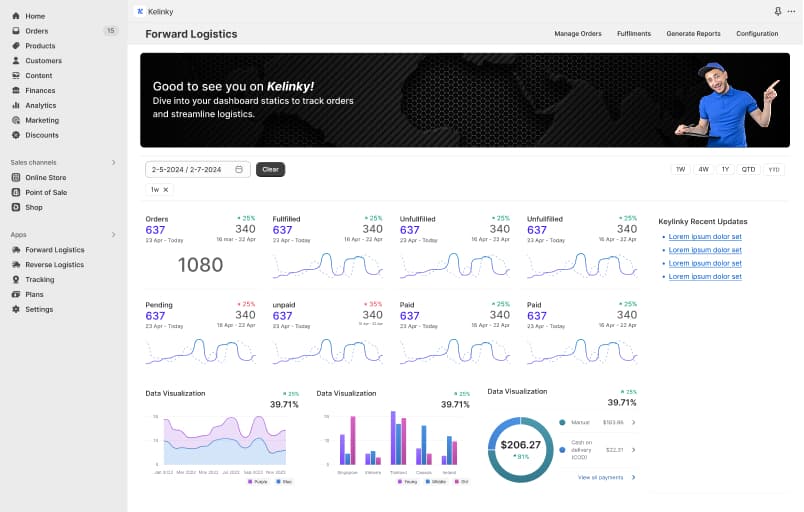Select the 4W time range option
This screenshot has height=512, width=804.
click(703, 170)
